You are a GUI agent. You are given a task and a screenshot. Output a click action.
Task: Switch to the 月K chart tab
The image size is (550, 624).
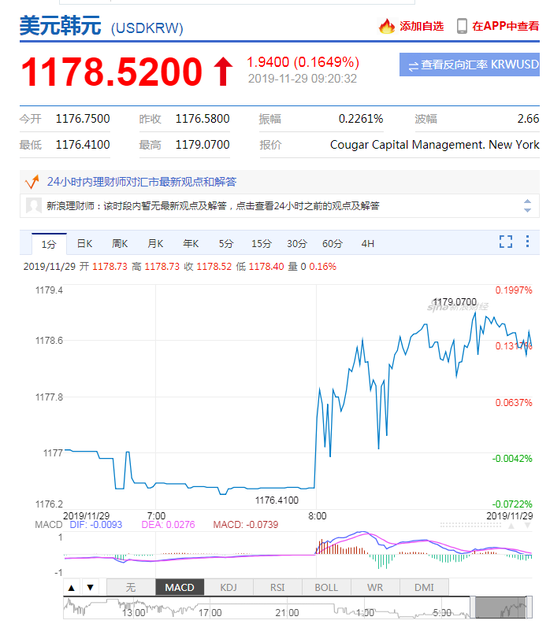click(155, 244)
